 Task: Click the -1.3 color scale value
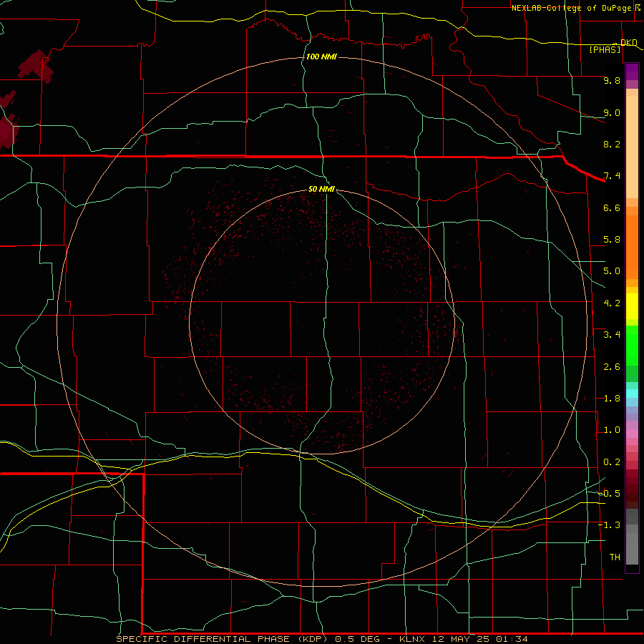(x=610, y=525)
